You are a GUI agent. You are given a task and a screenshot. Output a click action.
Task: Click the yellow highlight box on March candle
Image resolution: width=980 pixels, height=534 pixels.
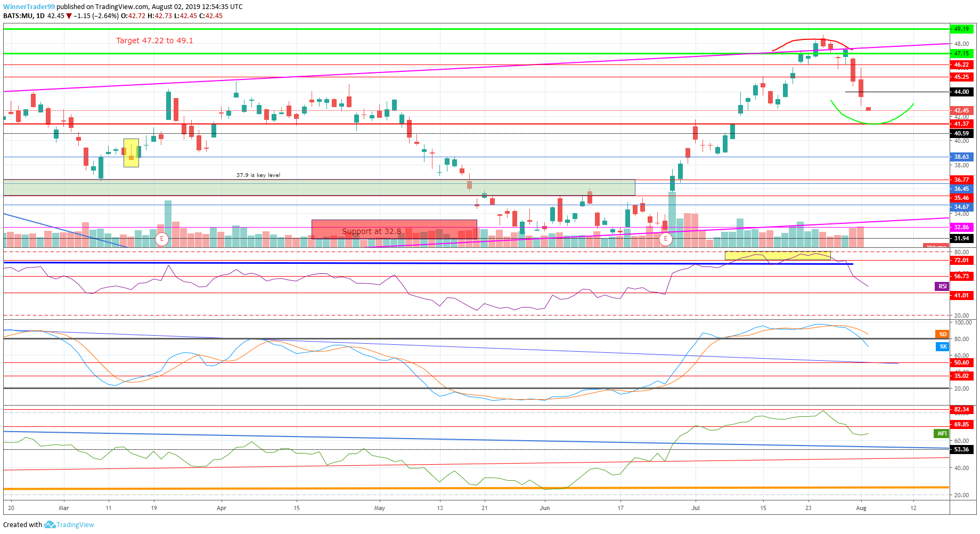pyautogui.click(x=131, y=153)
